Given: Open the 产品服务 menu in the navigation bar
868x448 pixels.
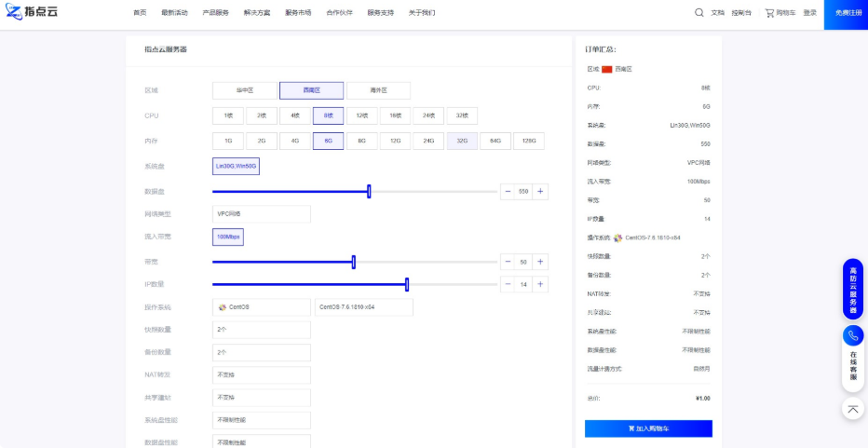Looking at the screenshot, I should click(x=216, y=13).
